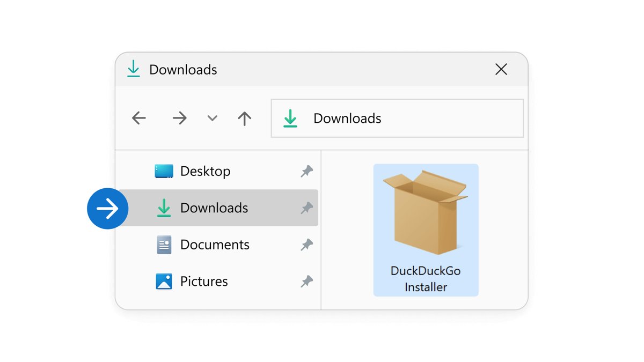Image resolution: width=644 pixels, height=362 pixels.
Task: Open Pictures in the sidebar
Action: tap(217, 281)
